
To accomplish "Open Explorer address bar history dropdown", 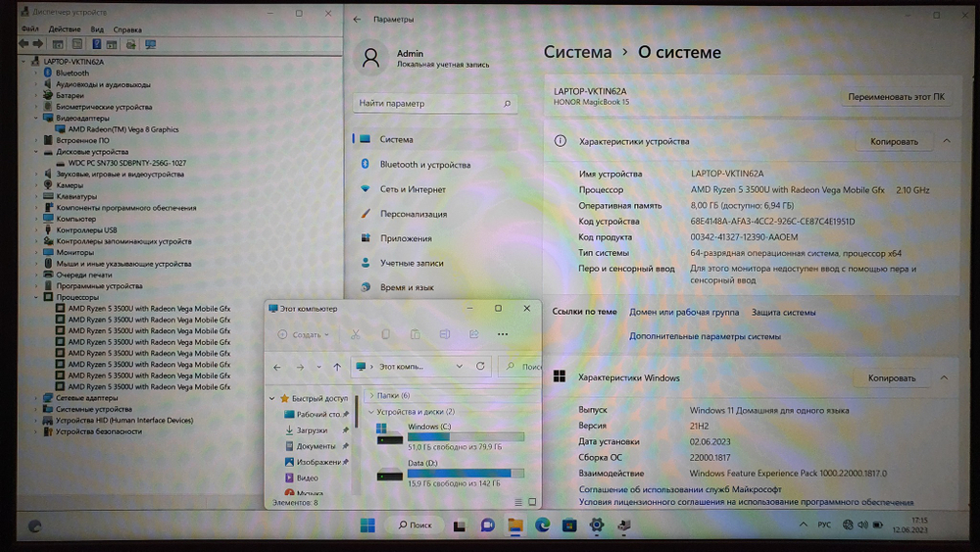I will pos(460,367).
